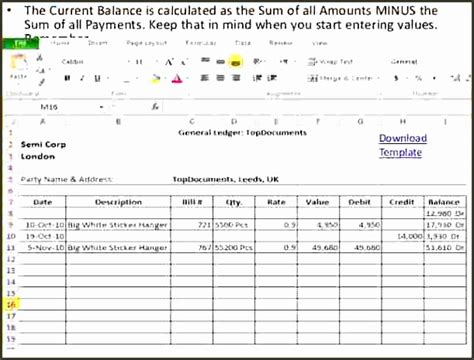Click the Format Painter brush icon

[x=41, y=82]
